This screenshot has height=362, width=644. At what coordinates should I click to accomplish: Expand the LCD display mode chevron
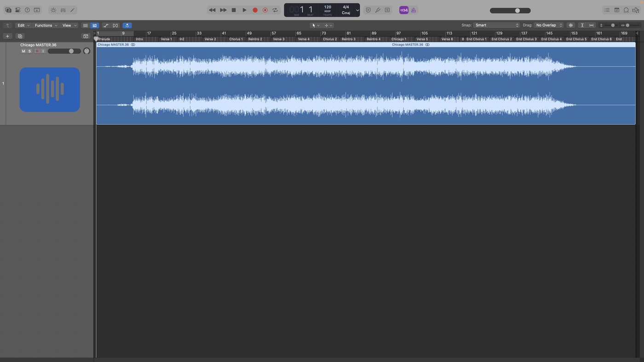tap(357, 10)
